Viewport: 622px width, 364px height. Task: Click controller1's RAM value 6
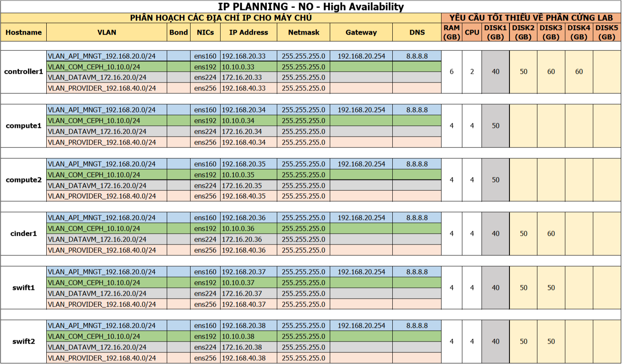[x=451, y=72]
